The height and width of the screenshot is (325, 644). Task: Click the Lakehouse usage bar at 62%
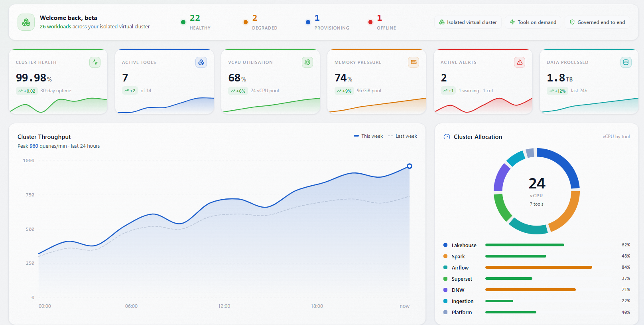pyautogui.click(x=525, y=245)
